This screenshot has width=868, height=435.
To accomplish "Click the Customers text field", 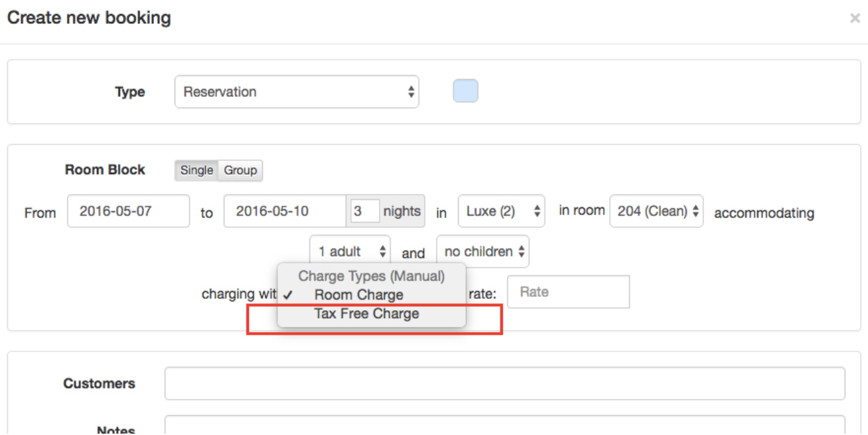I will [x=504, y=384].
